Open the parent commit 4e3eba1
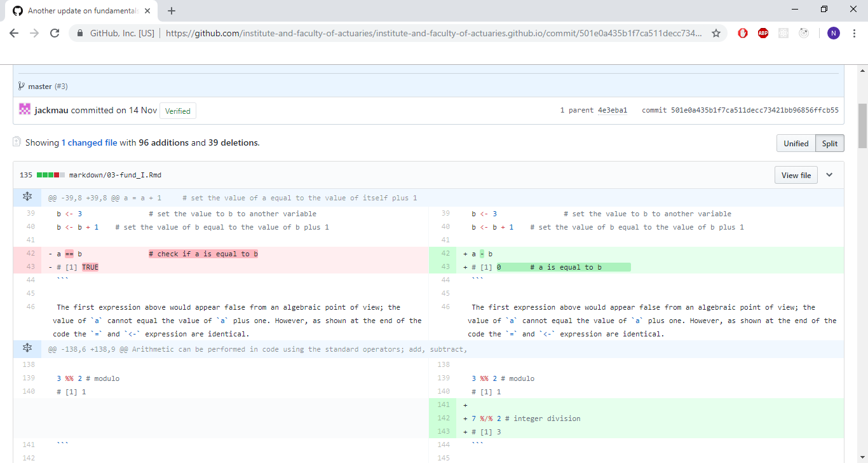Viewport: 868px width, 463px height. pyautogui.click(x=613, y=110)
